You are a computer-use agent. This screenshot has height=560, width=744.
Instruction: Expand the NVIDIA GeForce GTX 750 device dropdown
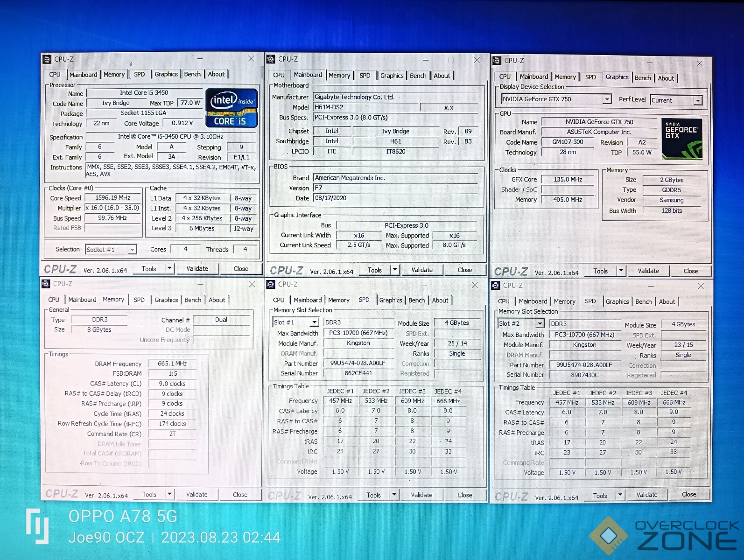coord(607,99)
